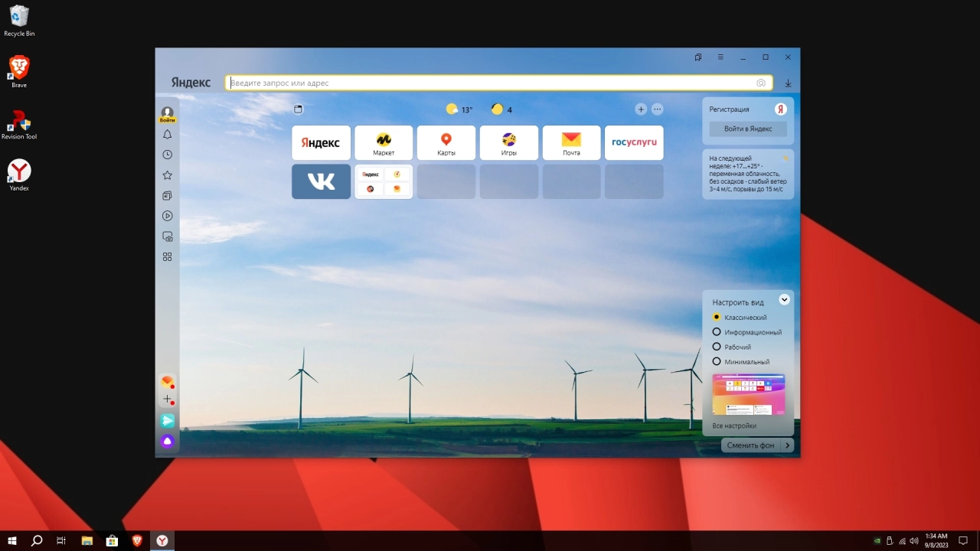Screen dimensions: 980x551
Task: Select the Revision Tool desktop shortcut
Action: [x=19, y=124]
